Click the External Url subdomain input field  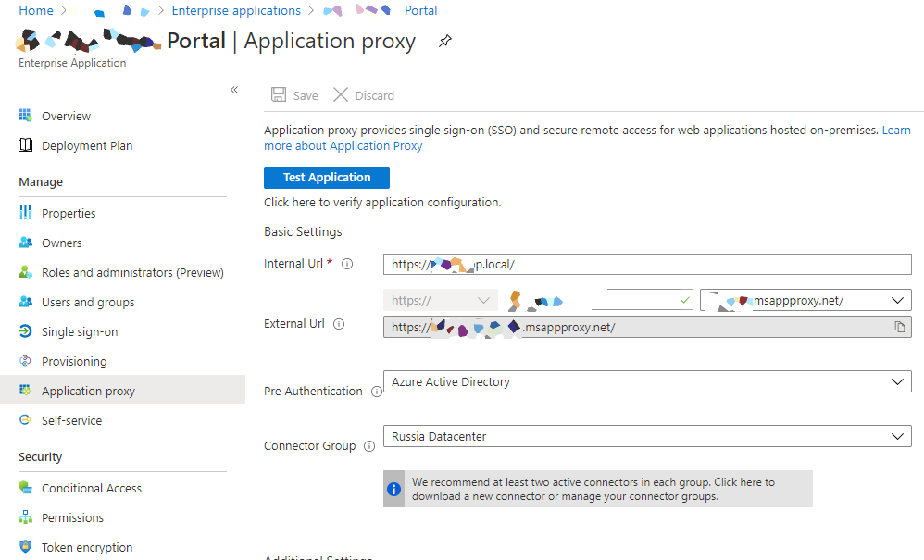point(598,300)
